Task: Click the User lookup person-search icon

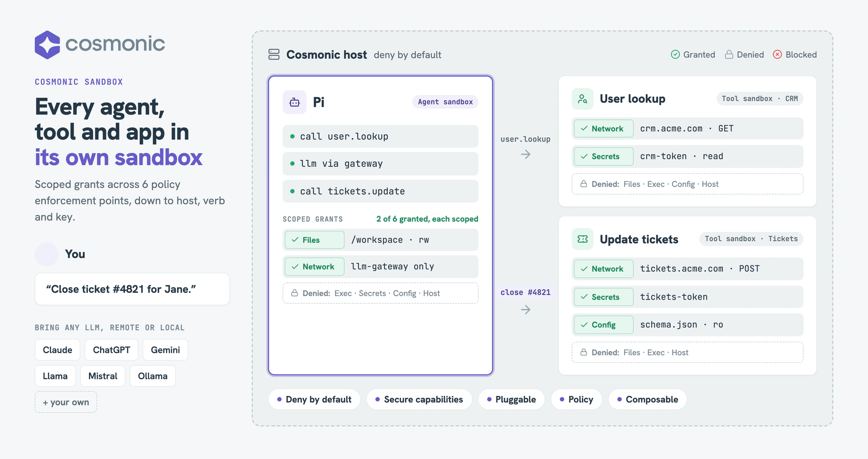Action: click(x=582, y=99)
